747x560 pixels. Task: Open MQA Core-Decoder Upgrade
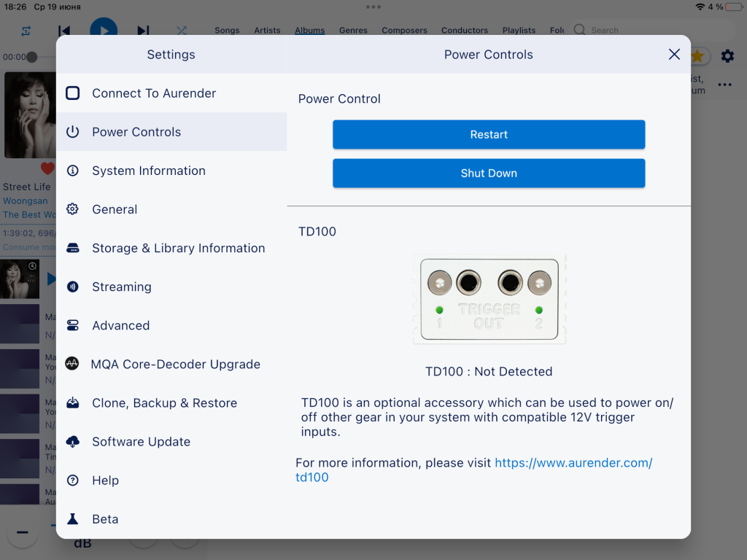(171, 365)
